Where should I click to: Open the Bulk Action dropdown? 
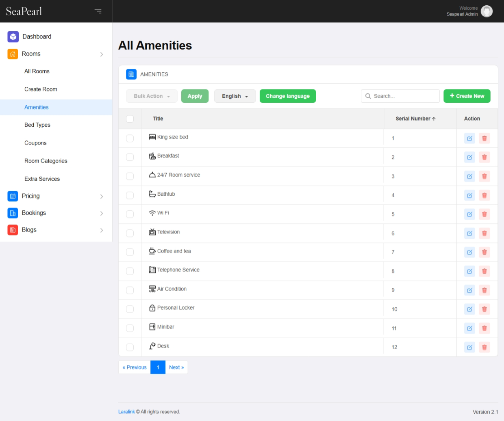click(152, 96)
